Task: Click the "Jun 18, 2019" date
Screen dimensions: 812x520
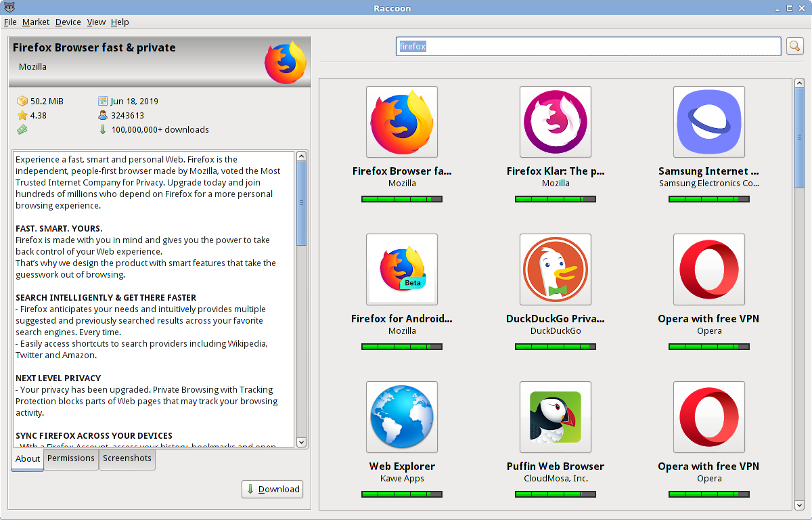Action: point(135,102)
